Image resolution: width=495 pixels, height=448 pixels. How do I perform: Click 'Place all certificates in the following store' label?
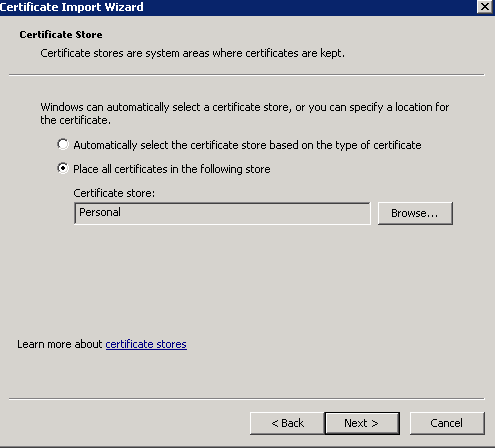tap(172, 169)
